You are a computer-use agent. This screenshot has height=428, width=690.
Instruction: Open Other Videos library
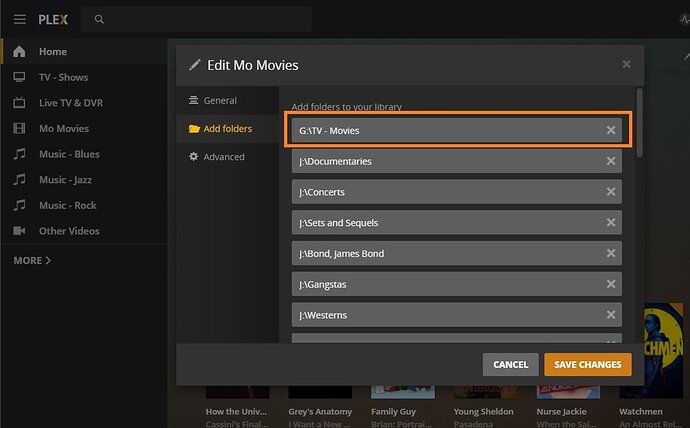tap(69, 230)
